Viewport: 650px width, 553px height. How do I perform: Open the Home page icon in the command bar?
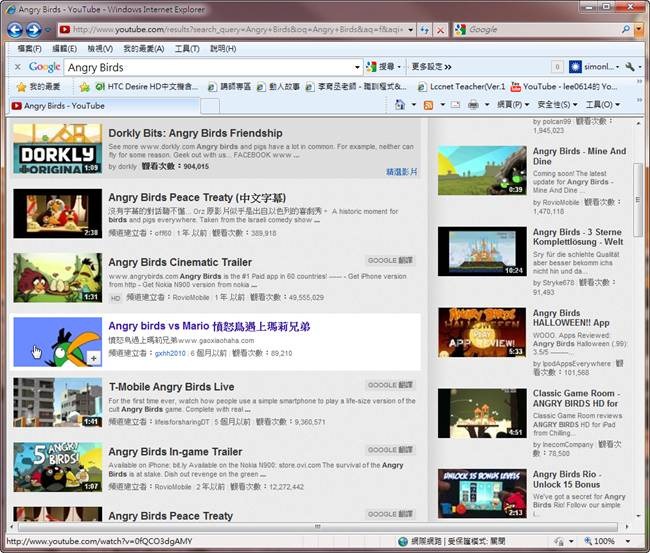(400, 104)
